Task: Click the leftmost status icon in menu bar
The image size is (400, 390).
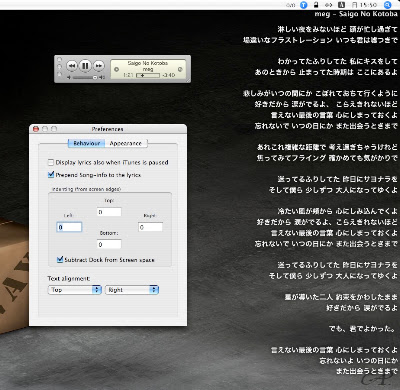Action: click(x=290, y=5)
